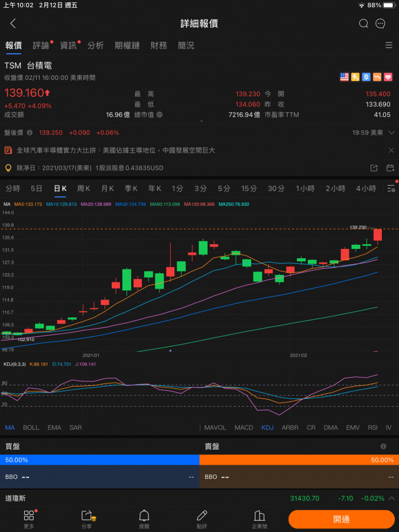Switch sub-indicator to DMA
399x532 pixels.
[331, 427]
